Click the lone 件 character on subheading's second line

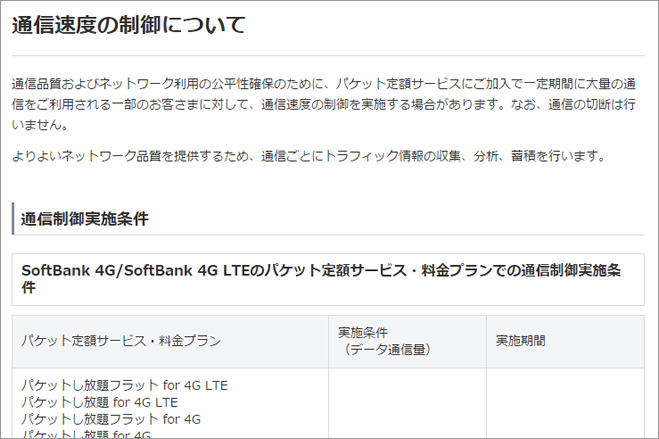29,288
